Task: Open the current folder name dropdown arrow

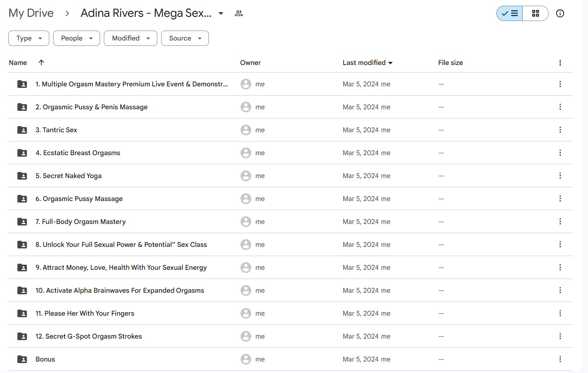Action: [x=221, y=13]
